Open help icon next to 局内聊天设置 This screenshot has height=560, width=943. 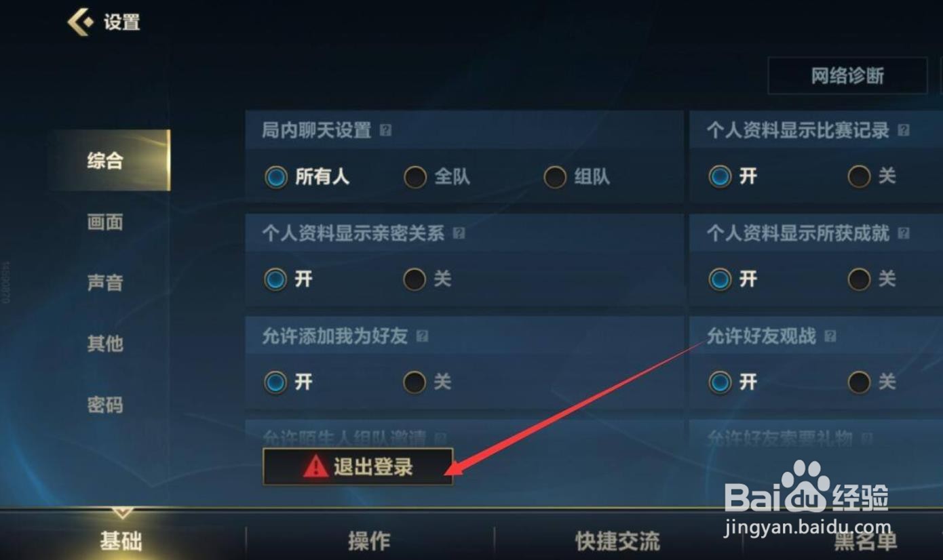point(385,129)
